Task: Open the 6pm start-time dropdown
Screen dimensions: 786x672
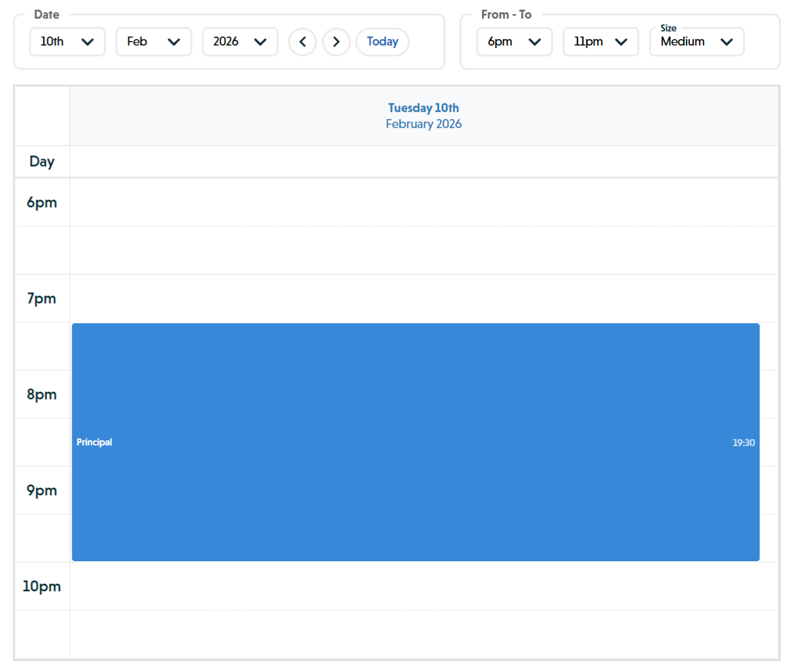Action: click(x=515, y=42)
